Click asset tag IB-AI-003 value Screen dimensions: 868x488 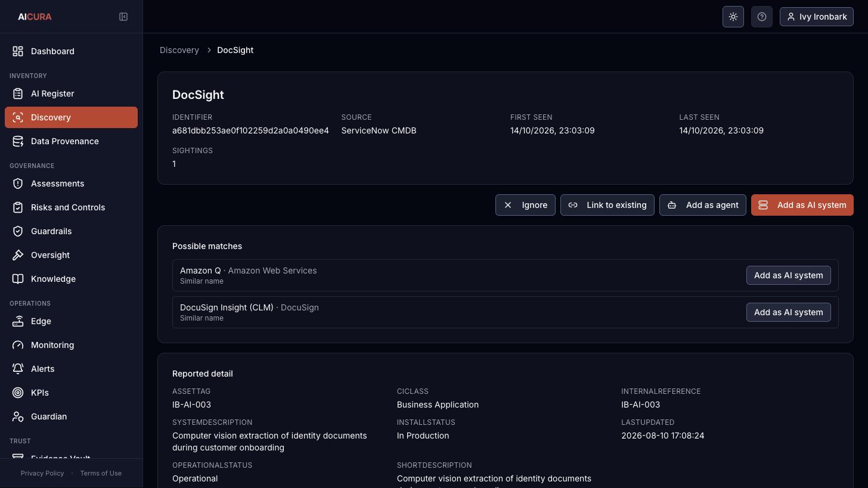pos(191,405)
